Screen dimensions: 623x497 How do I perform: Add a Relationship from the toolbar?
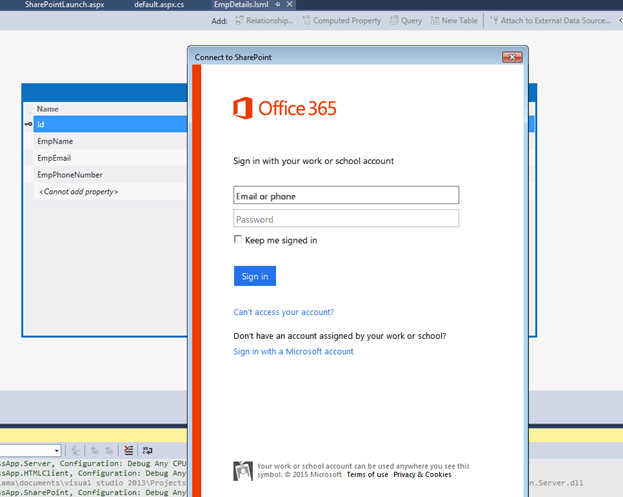(x=264, y=21)
